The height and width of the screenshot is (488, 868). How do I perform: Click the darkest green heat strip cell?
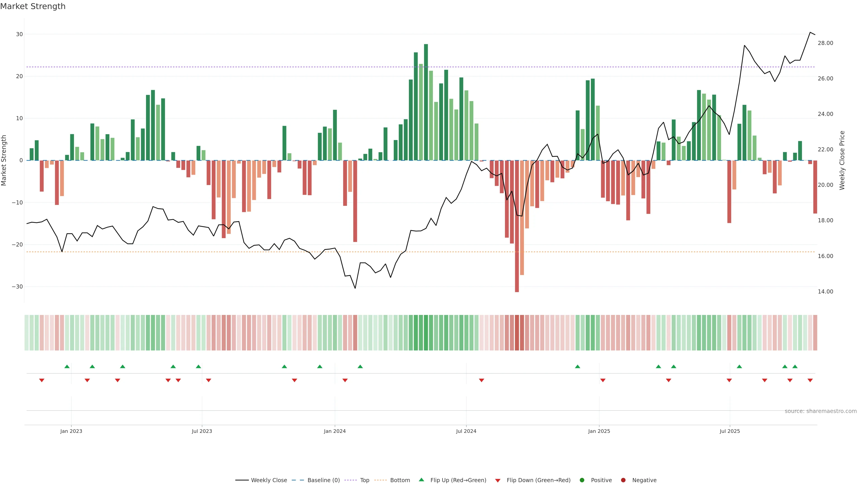[x=426, y=333]
